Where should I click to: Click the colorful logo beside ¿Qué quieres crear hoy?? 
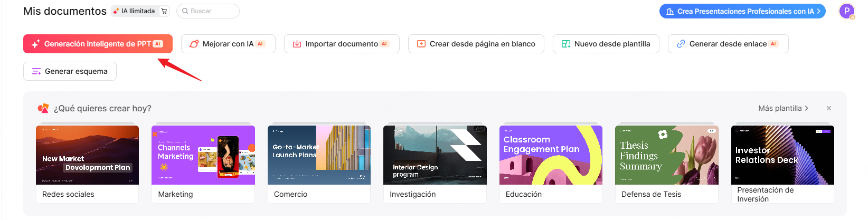coord(43,108)
